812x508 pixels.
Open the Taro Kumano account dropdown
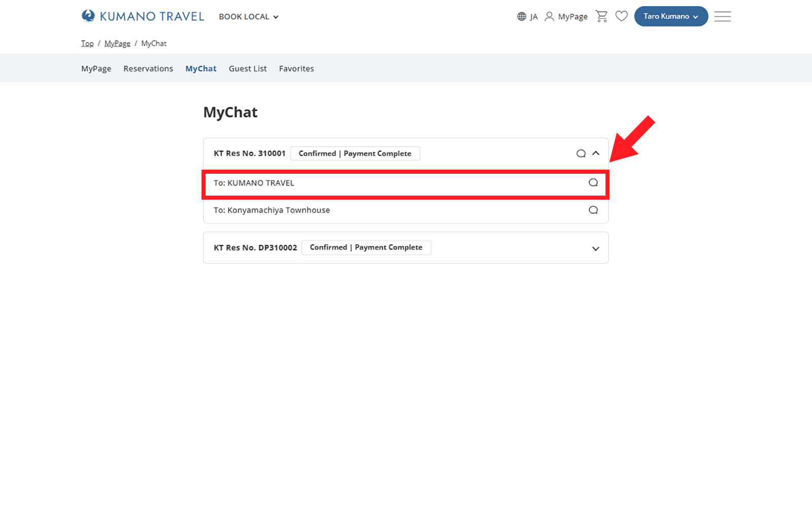[x=670, y=16]
